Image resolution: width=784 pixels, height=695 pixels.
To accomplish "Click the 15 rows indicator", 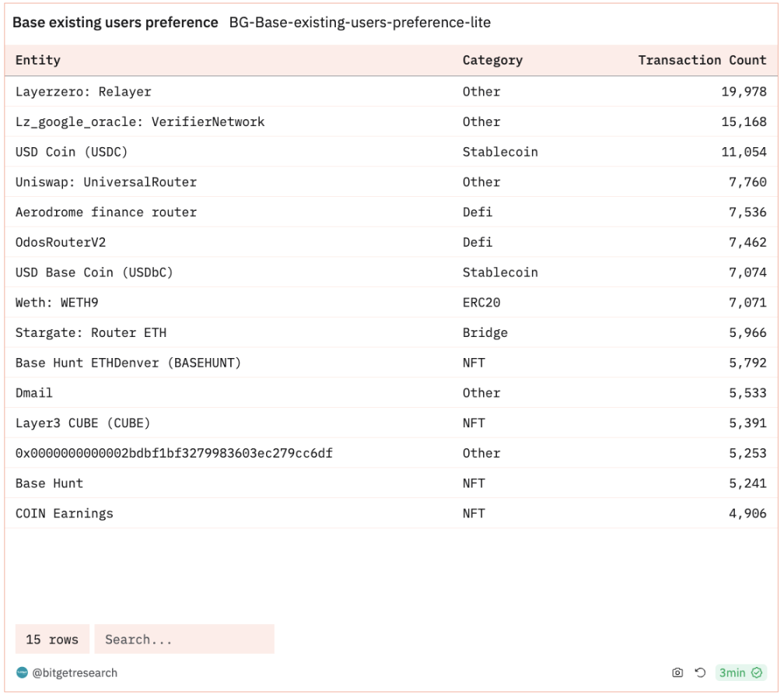I will click(x=52, y=639).
